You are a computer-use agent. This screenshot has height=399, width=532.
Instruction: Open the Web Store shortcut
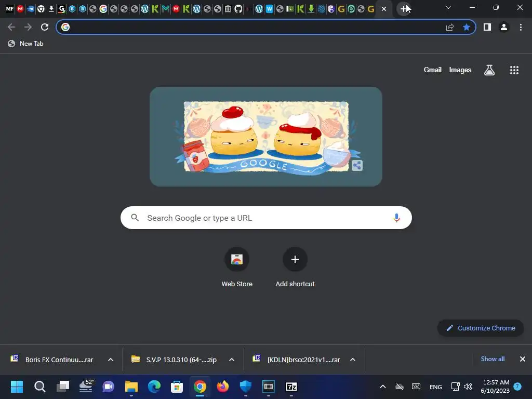(237, 268)
